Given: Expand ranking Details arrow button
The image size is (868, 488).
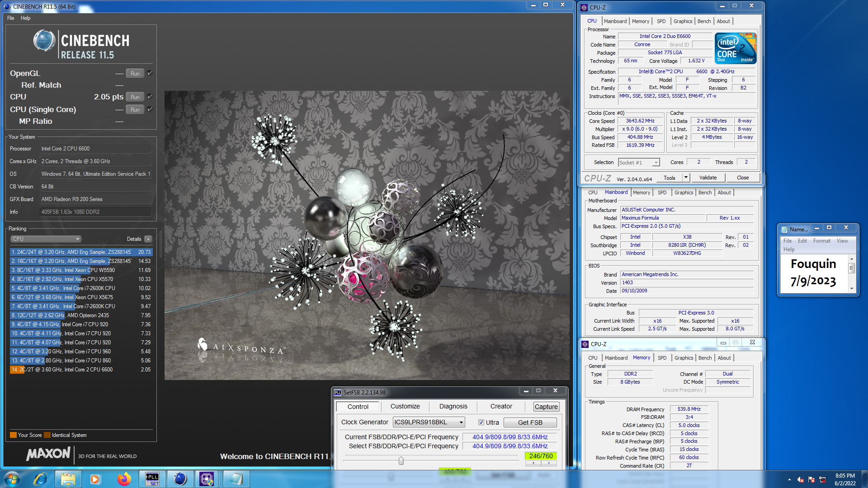Looking at the screenshot, I should point(148,239).
